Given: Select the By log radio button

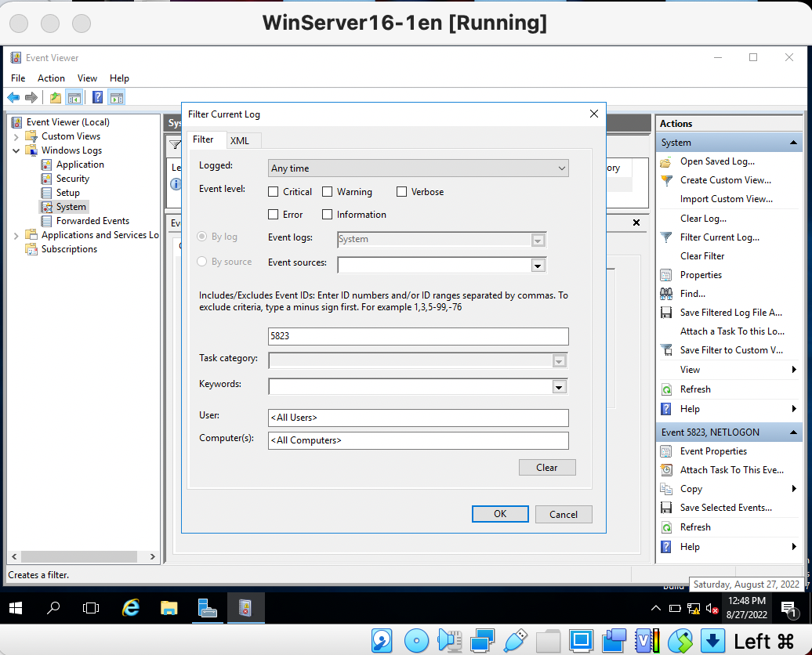Looking at the screenshot, I should click(202, 237).
